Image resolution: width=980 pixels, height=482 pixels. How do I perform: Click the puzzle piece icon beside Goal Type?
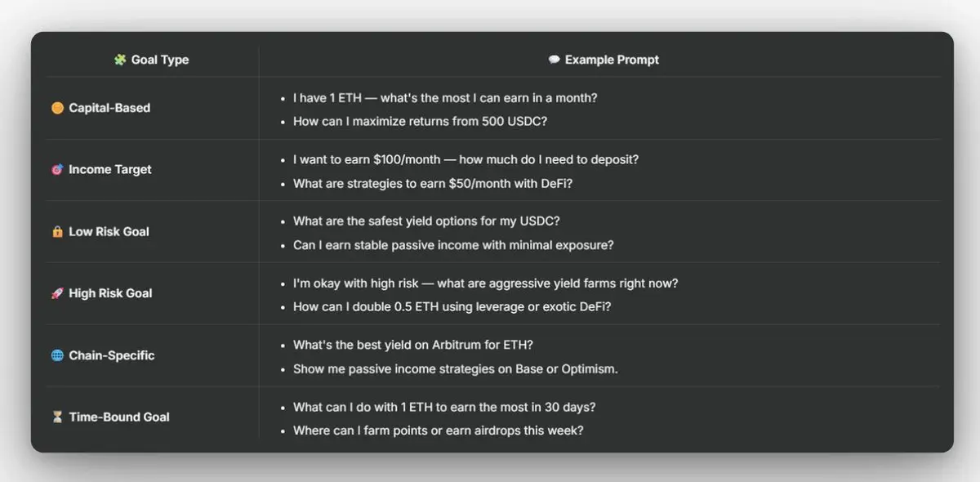click(120, 60)
